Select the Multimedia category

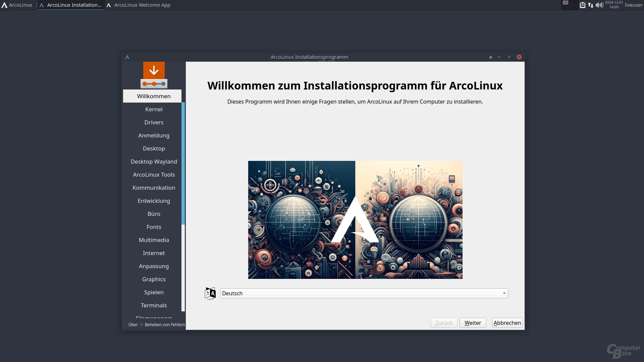click(154, 240)
